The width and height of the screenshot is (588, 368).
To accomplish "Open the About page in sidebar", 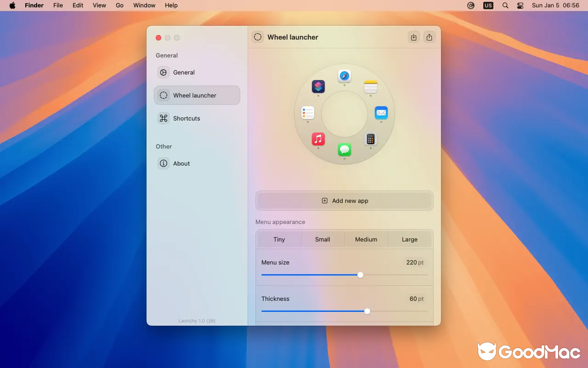I will (197, 163).
